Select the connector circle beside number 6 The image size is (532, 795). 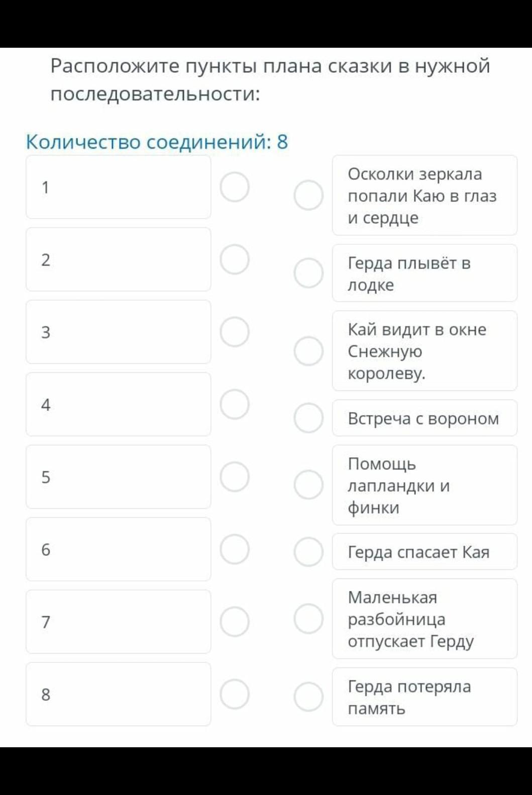click(x=235, y=549)
